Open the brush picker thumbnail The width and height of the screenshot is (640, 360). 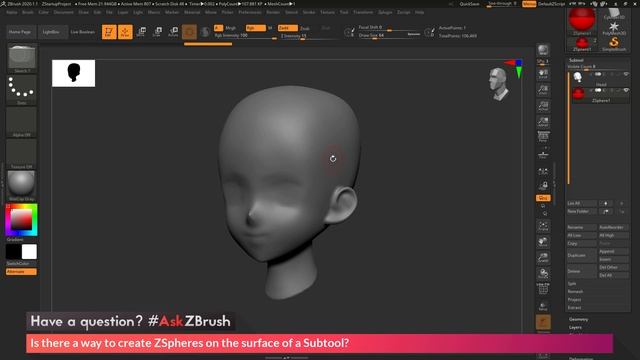(22, 58)
